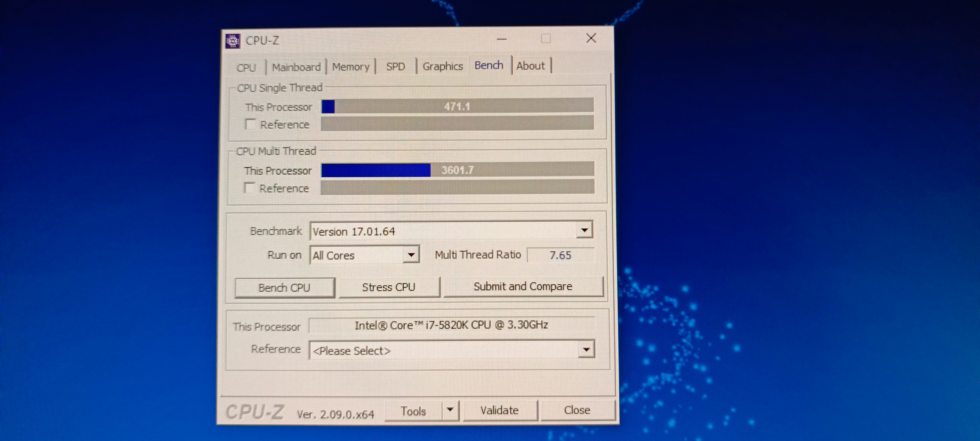Screen dimensions: 980x441
Task: Click the CPU Multi Thread group label
Action: point(276,151)
